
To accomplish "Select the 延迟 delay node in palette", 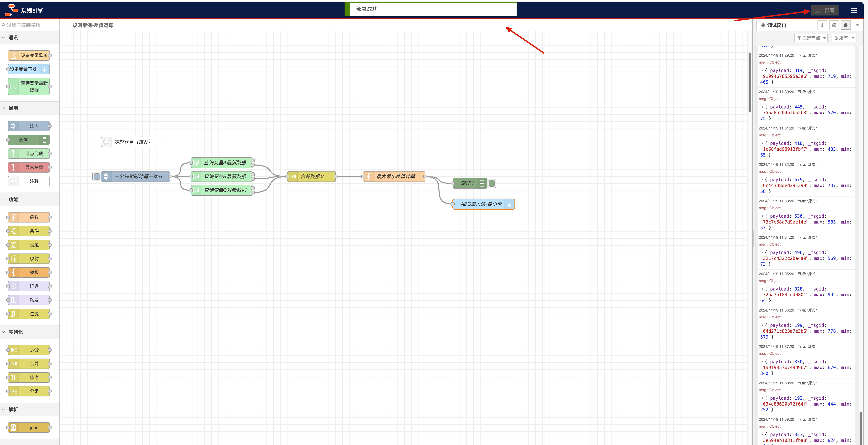I will point(29,286).
